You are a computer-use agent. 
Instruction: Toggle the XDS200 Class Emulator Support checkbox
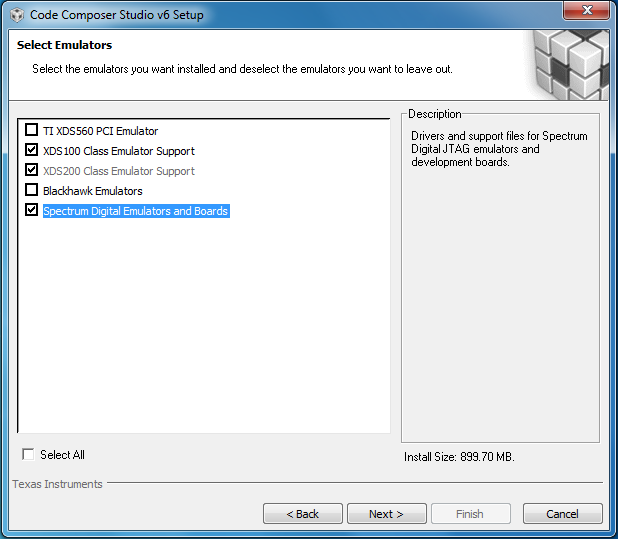tap(32, 171)
